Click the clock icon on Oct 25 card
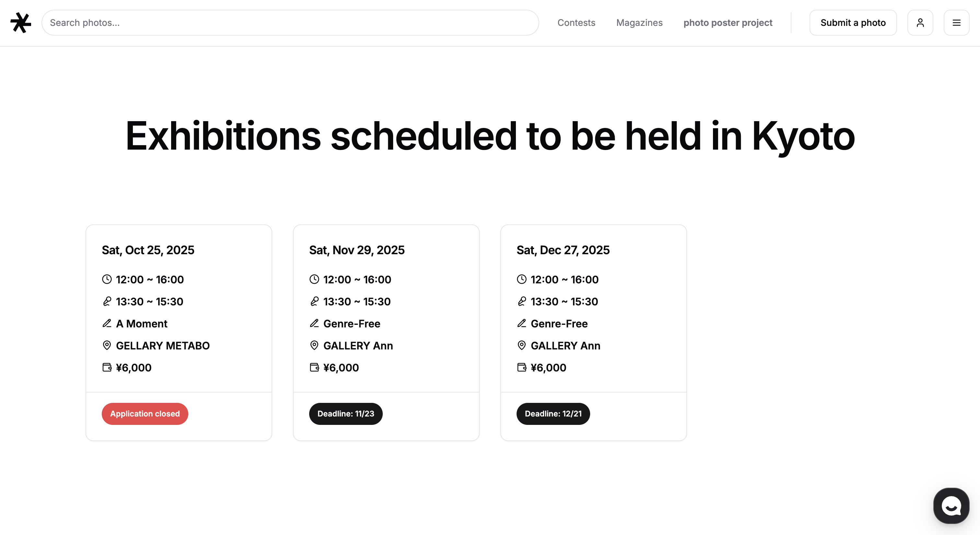Image resolution: width=980 pixels, height=535 pixels. 107,279
